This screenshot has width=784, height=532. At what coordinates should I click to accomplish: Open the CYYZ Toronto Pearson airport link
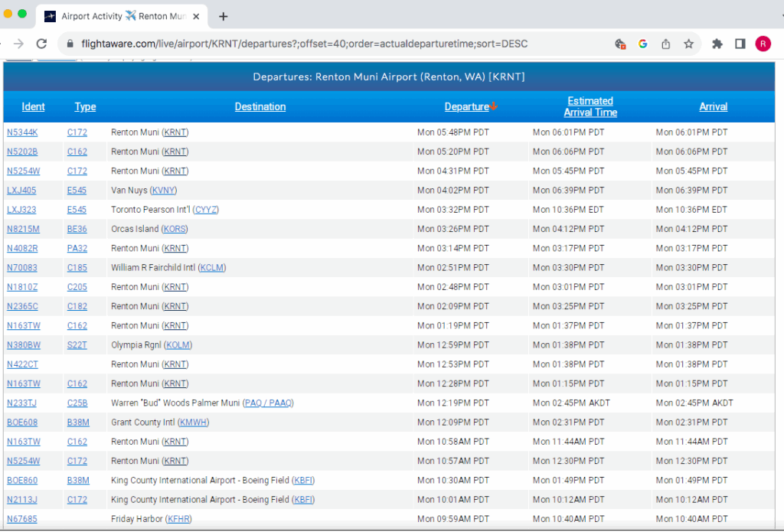[206, 210]
